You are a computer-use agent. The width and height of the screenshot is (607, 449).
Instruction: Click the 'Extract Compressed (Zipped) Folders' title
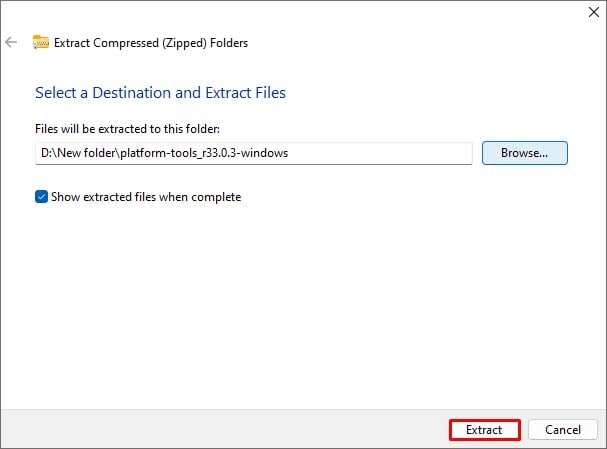pos(151,43)
